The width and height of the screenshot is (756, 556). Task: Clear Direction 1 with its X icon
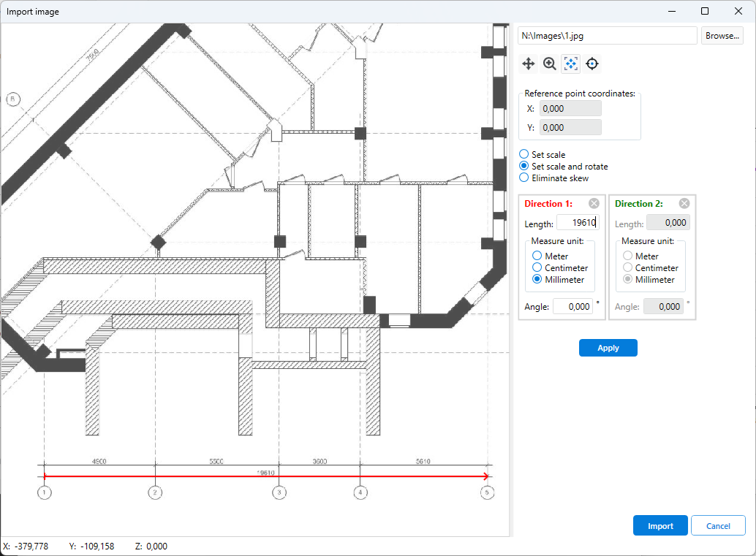594,204
